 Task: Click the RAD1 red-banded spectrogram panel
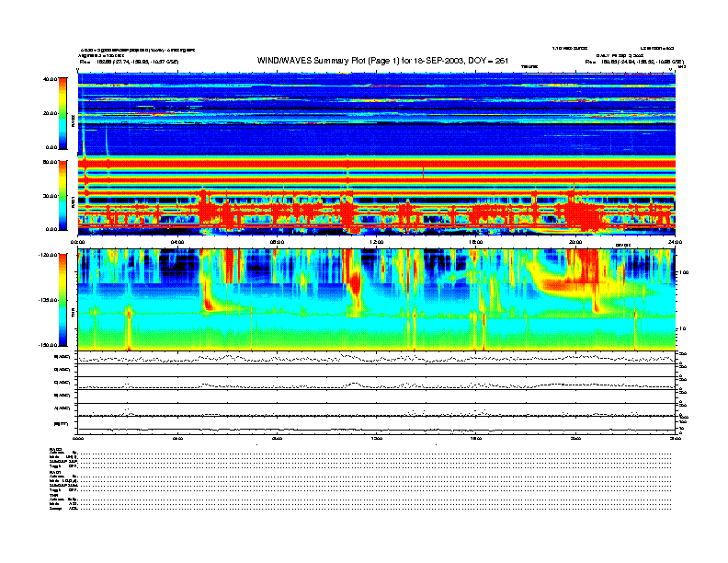(376, 196)
